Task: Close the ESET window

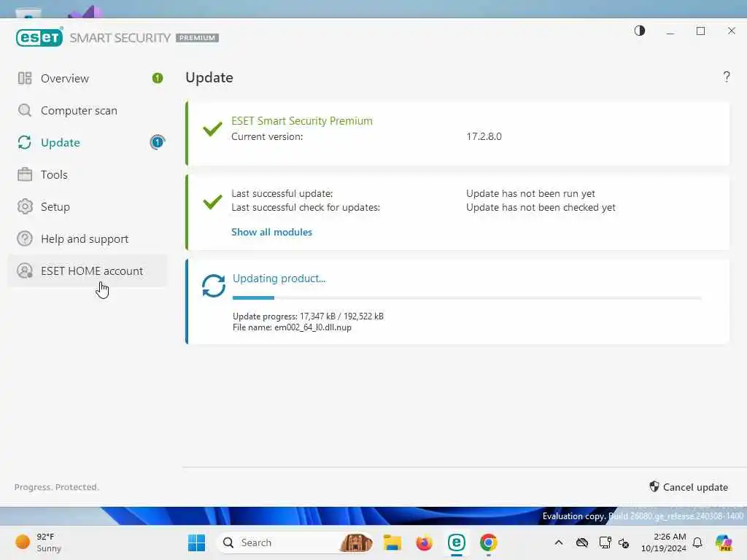Action: 732,31
